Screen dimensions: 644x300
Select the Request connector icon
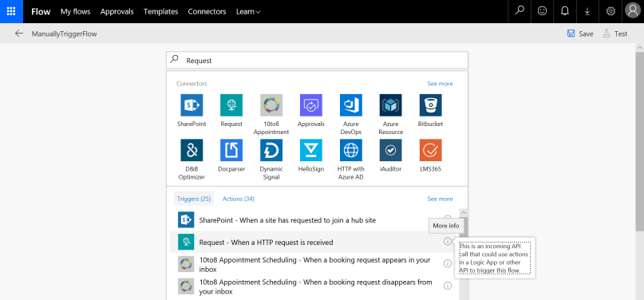point(231,105)
